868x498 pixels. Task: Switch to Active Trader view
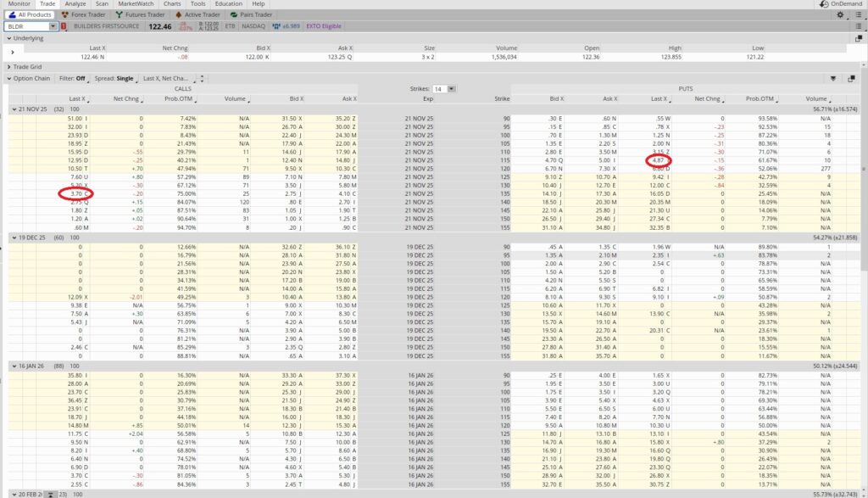pyautogui.click(x=200, y=14)
